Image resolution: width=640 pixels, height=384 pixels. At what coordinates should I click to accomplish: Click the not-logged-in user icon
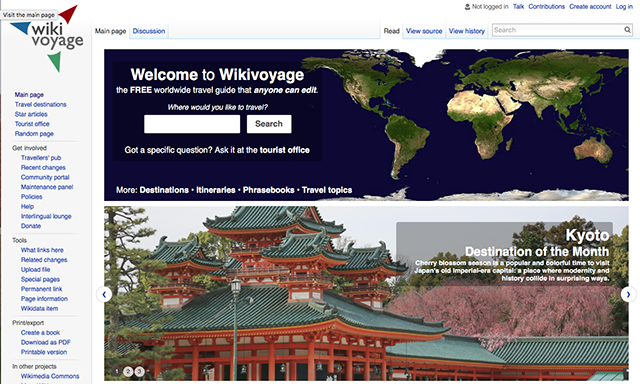[x=467, y=7]
